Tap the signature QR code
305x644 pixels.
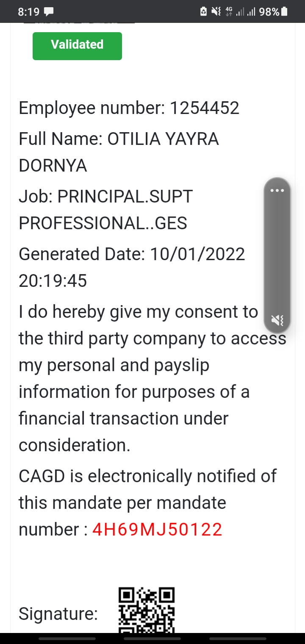pos(146,610)
